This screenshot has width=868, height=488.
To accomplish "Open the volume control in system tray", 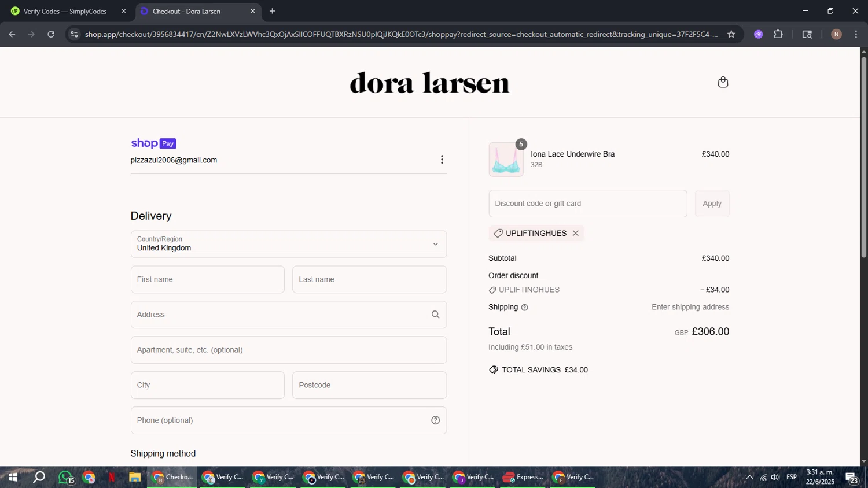I will pyautogui.click(x=775, y=478).
